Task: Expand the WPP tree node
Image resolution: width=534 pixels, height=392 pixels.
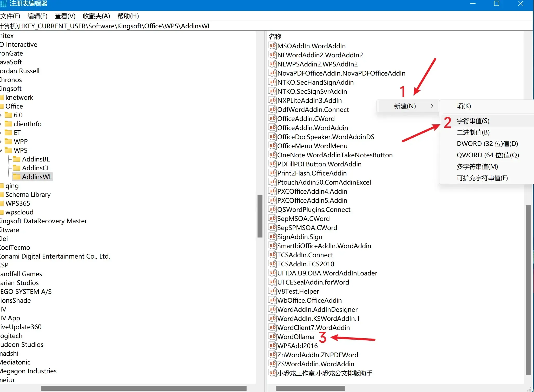Action: [x=1, y=141]
